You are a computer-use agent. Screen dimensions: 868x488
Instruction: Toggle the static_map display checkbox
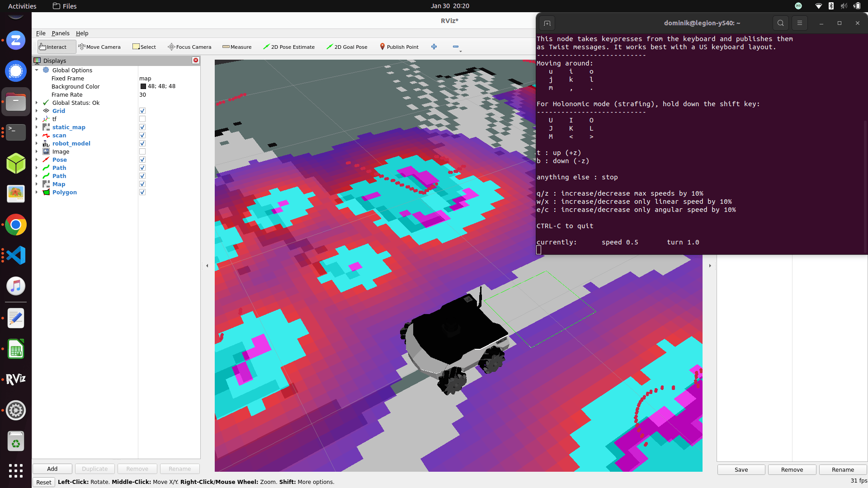142,127
